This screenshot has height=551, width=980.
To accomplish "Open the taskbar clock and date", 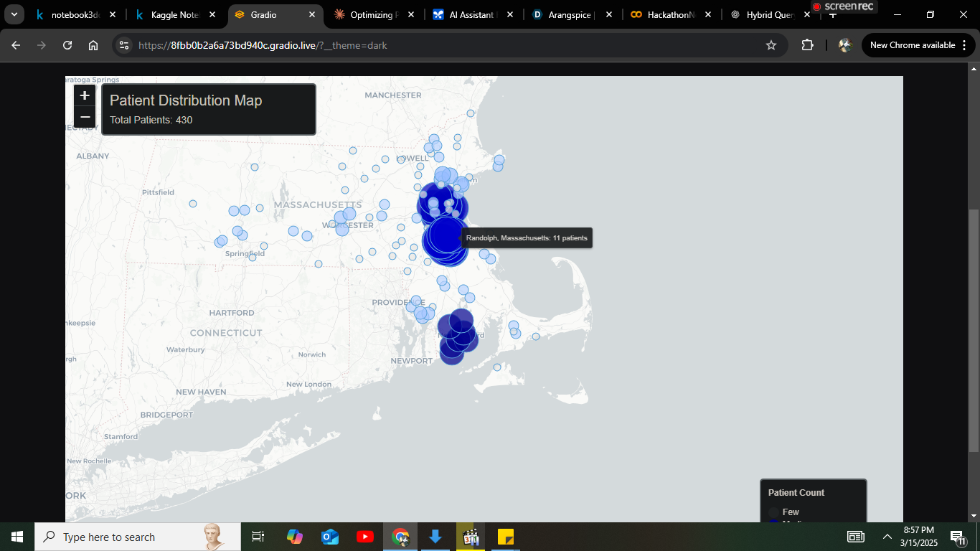I will (x=919, y=537).
